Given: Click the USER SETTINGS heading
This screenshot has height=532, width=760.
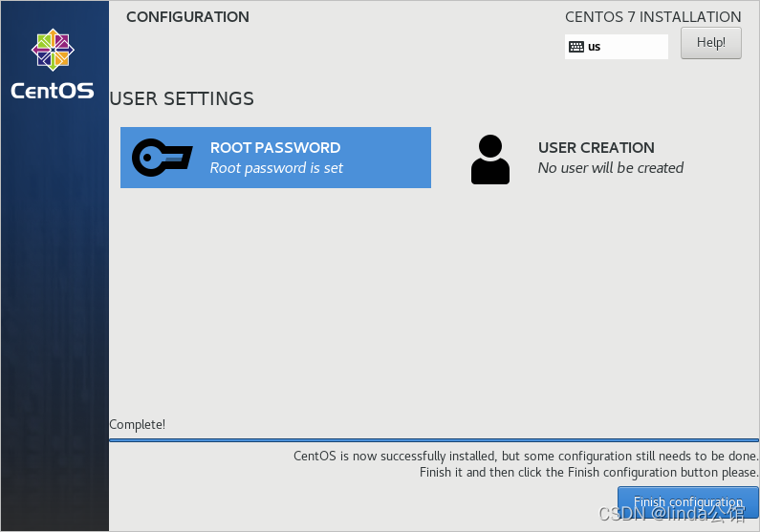Looking at the screenshot, I should pos(182,98).
